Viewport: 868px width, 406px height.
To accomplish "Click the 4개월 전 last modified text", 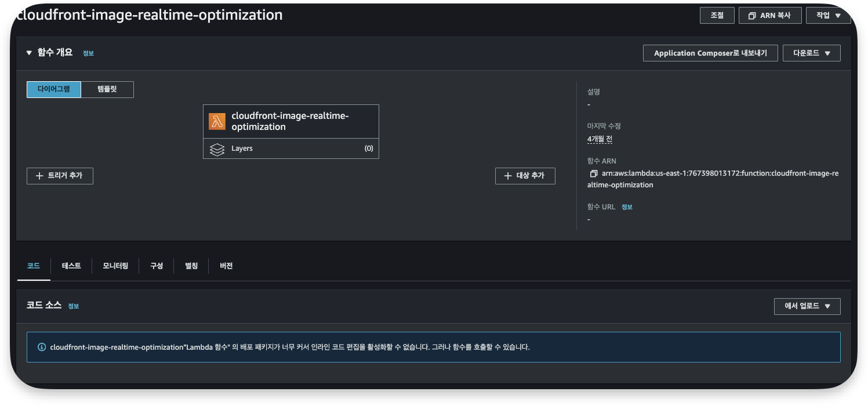I will pyautogui.click(x=600, y=139).
